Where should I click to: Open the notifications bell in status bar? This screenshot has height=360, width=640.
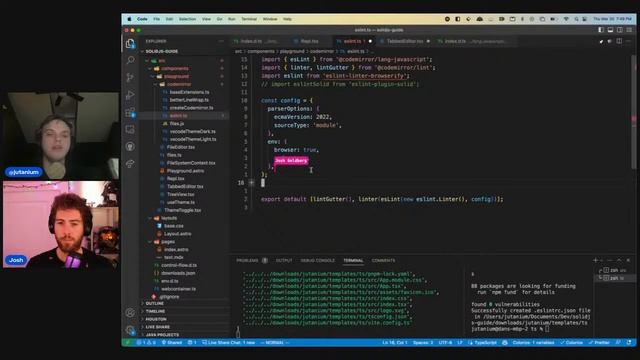point(629,342)
